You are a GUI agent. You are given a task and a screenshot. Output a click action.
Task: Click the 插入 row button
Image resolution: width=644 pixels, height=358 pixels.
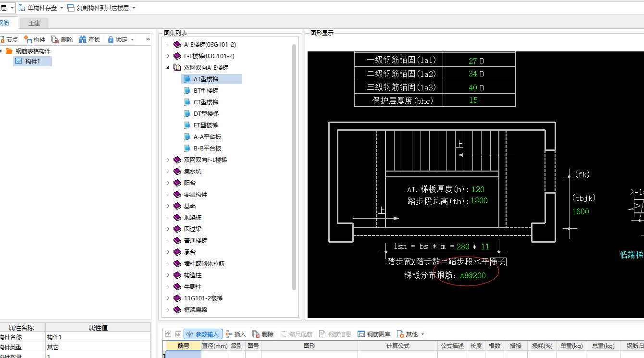235,334
